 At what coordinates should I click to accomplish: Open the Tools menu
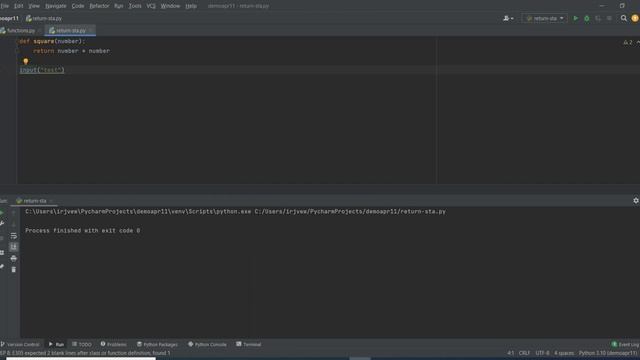[135, 6]
